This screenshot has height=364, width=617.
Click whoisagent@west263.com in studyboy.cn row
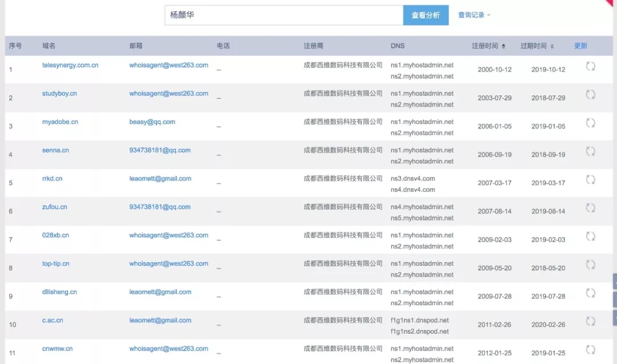(169, 93)
